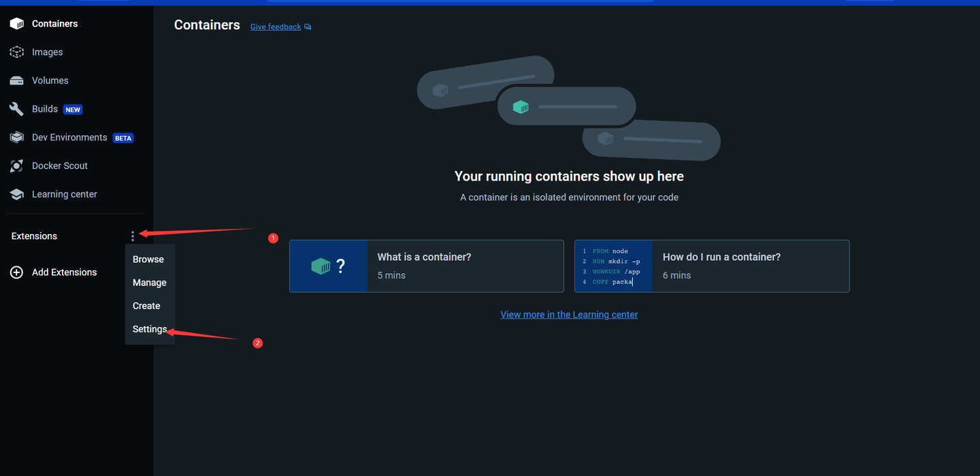The width and height of the screenshot is (980, 476).
Task: Open Dev Environments from the sidebar
Action: (x=69, y=137)
